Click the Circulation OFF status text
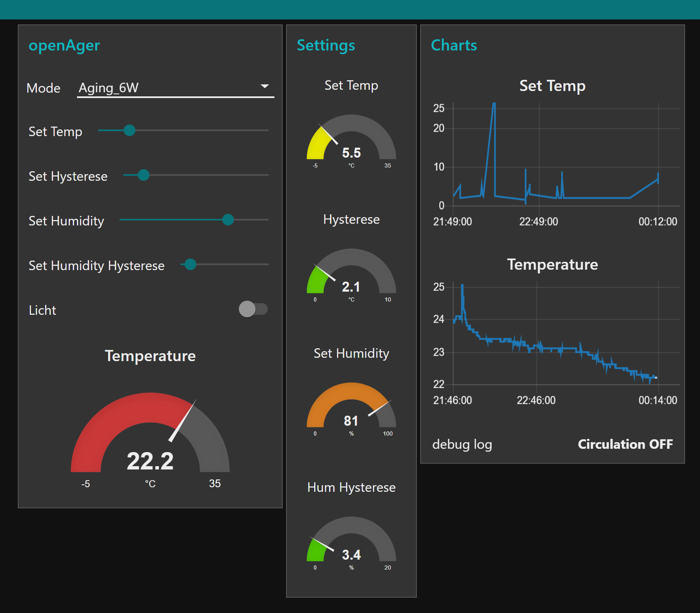 [x=625, y=444]
